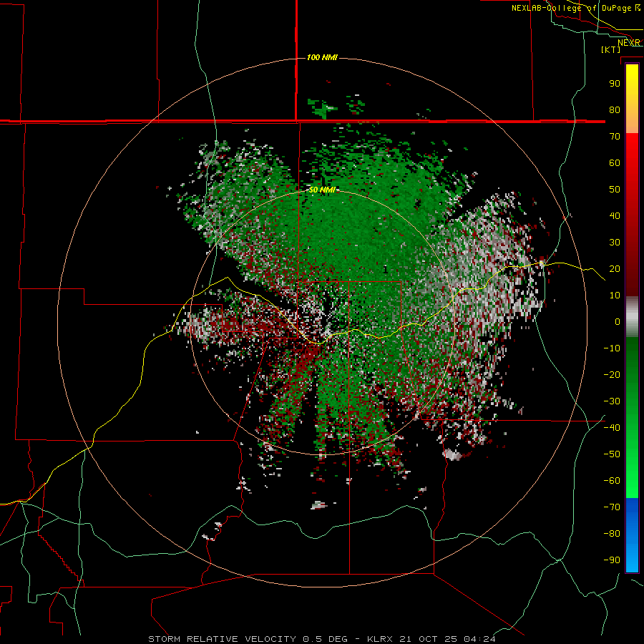644x644 pixels.
Task: Click the 0.5 DEG elevation text
Action: click(326, 639)
